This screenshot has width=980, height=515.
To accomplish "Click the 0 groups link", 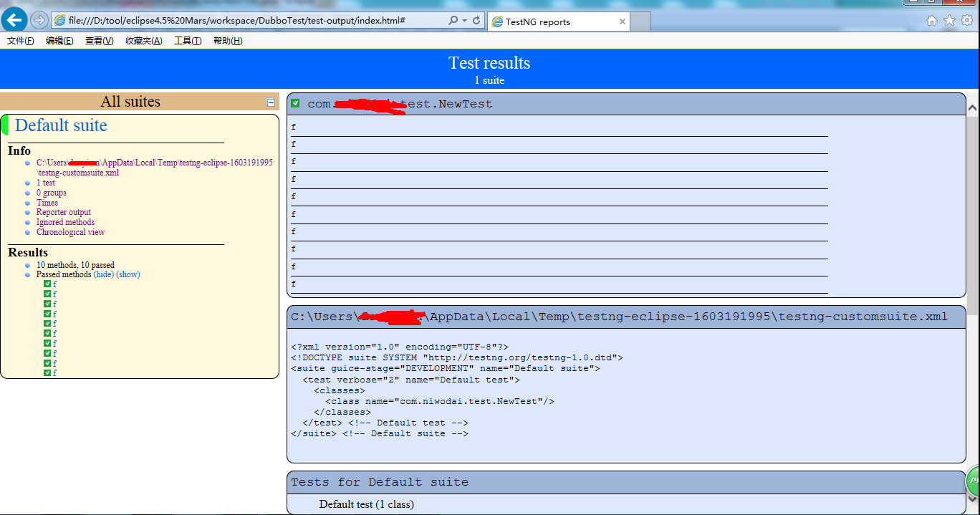I will tap(52, 193).
